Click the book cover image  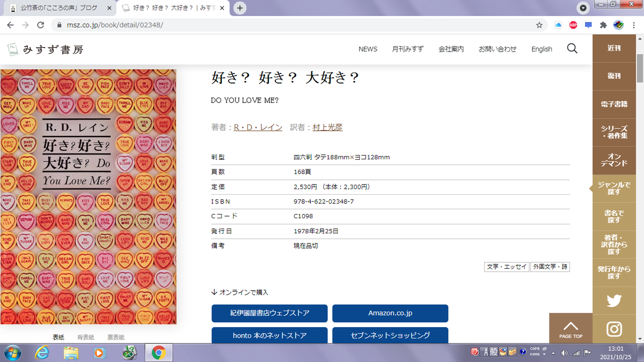[88, 197]
